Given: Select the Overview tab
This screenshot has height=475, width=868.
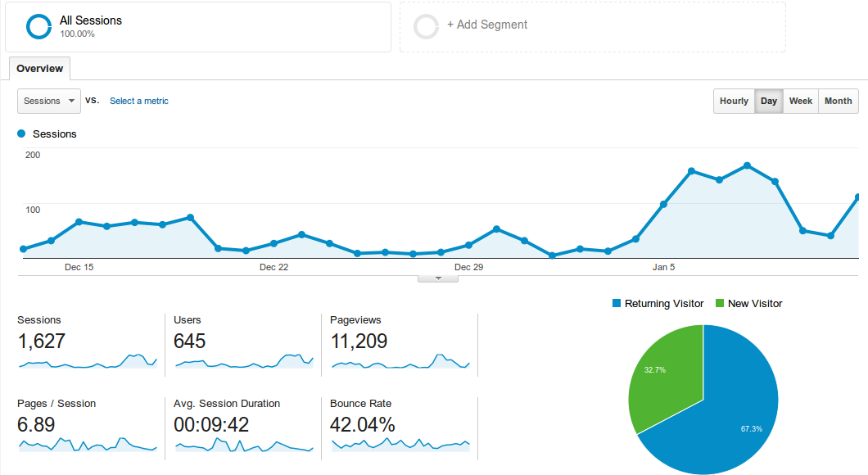Looking at the screenshot, I should [39, 69].
